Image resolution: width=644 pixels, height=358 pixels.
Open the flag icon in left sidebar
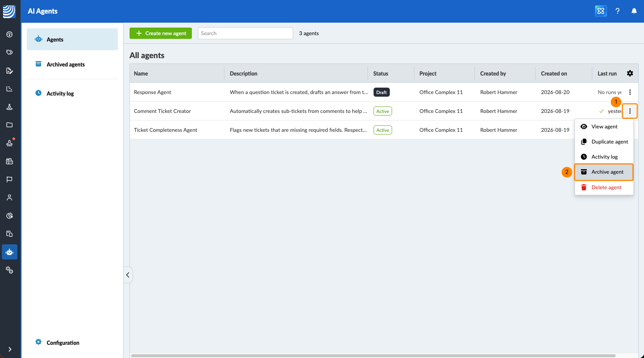[x=9, y=179]
